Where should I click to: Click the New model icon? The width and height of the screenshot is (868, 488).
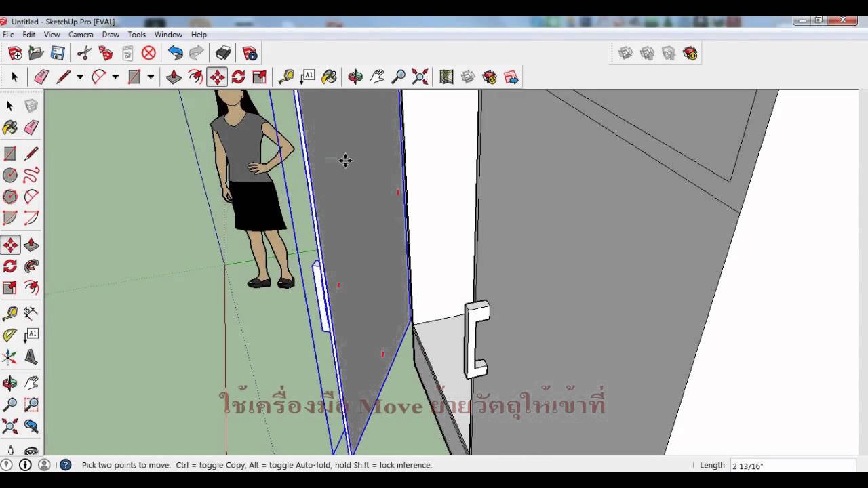tap(15, 53)
